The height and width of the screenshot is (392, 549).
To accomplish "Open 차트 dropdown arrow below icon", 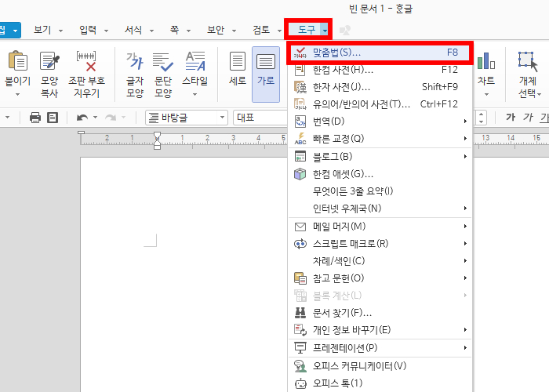I will coord(486,94).
